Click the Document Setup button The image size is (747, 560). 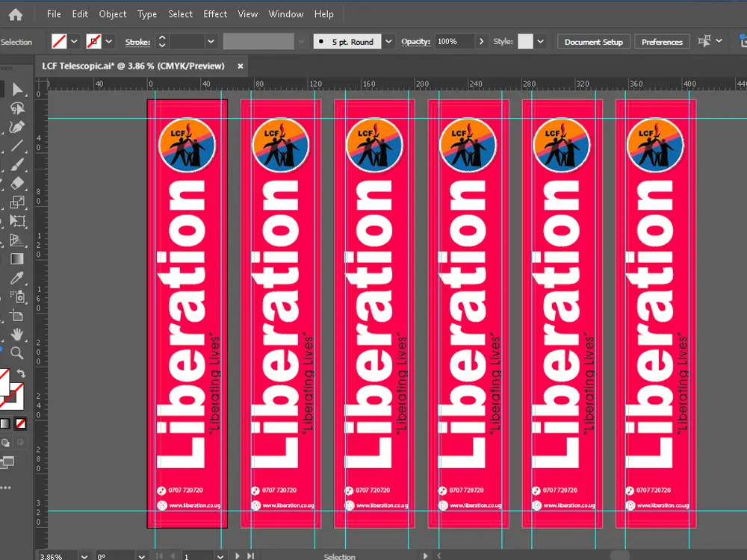tap(594, 42)
